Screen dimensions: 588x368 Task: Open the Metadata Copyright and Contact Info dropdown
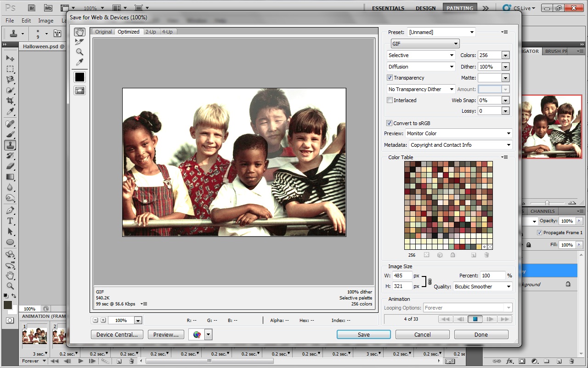coord(460,145)
